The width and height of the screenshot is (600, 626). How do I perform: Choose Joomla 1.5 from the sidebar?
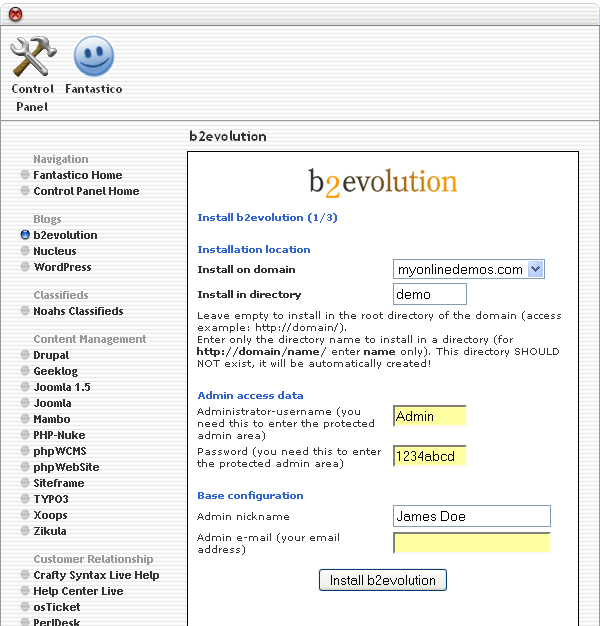[x=62, y=387]
